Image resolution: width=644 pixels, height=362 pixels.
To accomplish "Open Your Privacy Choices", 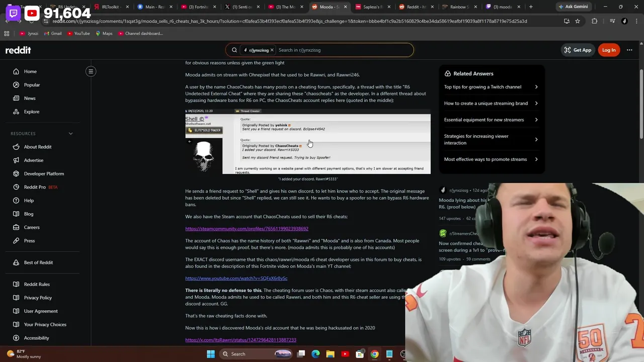I will point(45,324).
